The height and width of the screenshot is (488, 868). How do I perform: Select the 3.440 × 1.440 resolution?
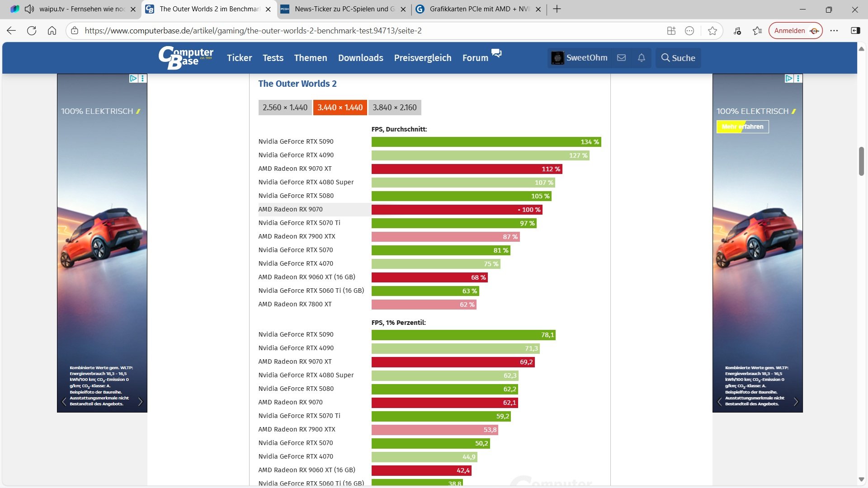click(x=340, y=108)
